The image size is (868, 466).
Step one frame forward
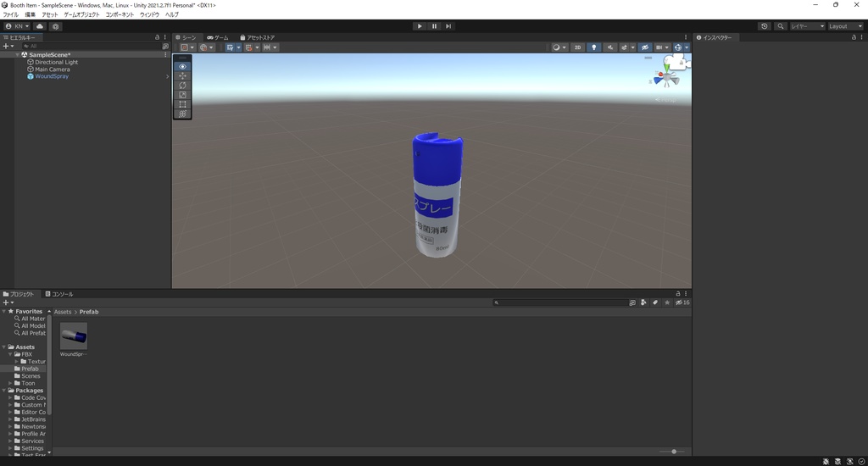point(448,26)
